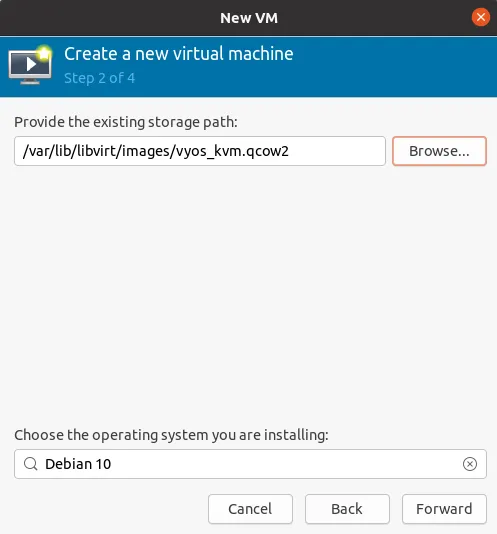Focus the existing storage path field
The image size is (497, 534).
click(200, 151)
